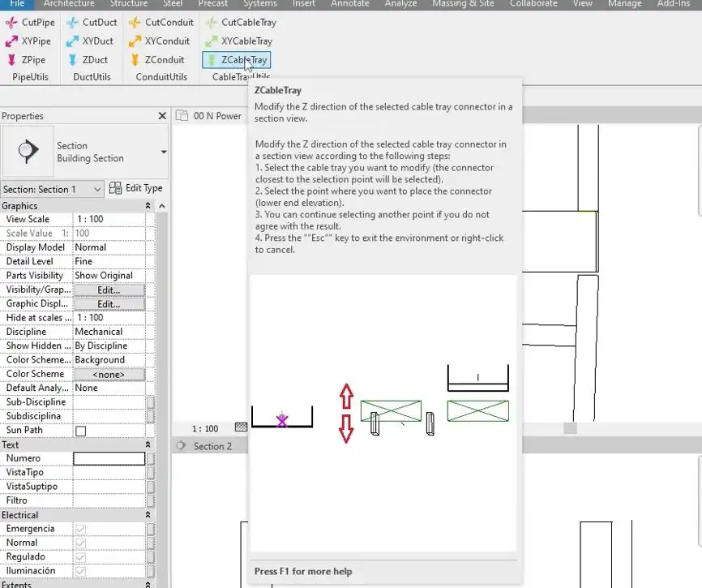
Task: Click the XYCableTray tool
Action: click(238, 41)
